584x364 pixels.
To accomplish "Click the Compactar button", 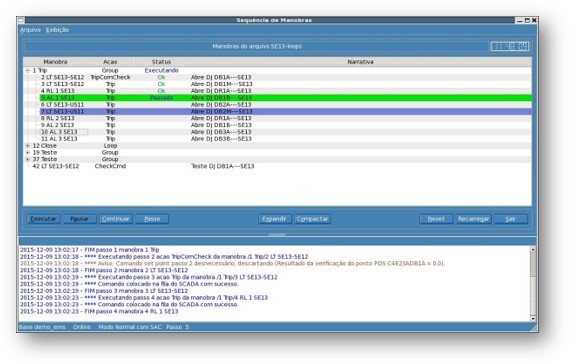I will tap(312, 219).
